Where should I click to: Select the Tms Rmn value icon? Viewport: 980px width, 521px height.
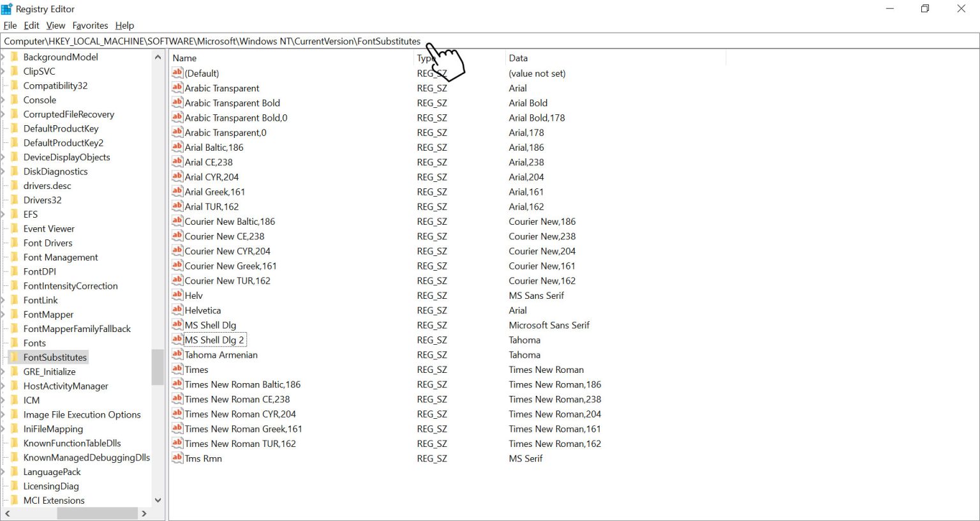(177, 458)
